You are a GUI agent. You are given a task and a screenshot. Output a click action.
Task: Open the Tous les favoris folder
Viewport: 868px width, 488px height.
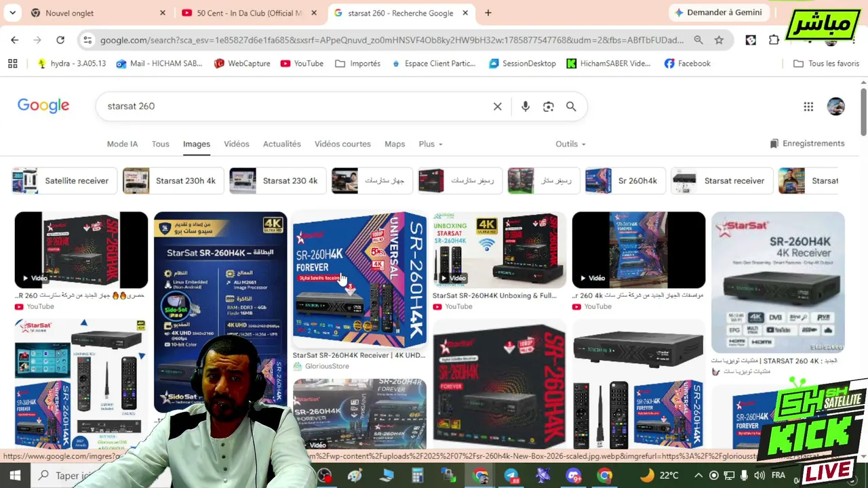point(826,64)
